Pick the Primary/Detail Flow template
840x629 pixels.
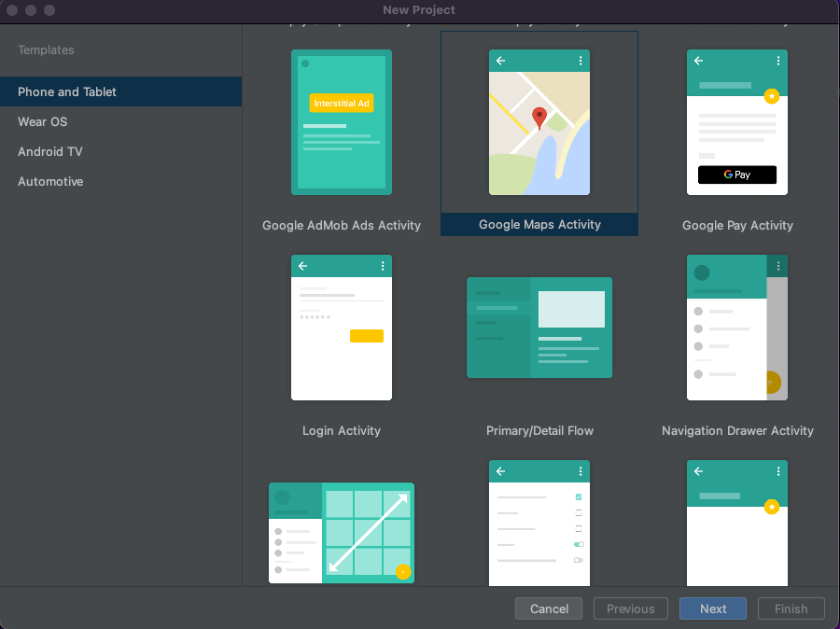pos(539,327)
